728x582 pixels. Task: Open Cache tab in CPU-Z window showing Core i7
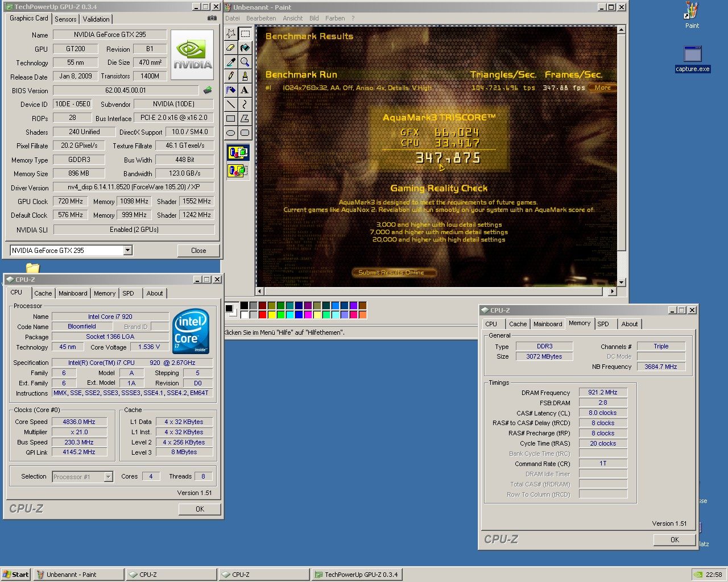coord(43,293)
